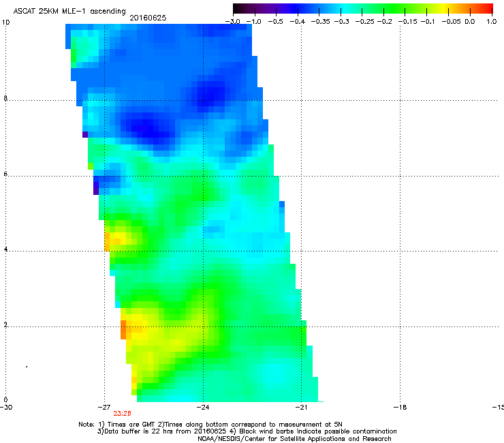The image size is (504, 443).
Task: Click latitude axis label "2"
Action: tap(5, 324)
